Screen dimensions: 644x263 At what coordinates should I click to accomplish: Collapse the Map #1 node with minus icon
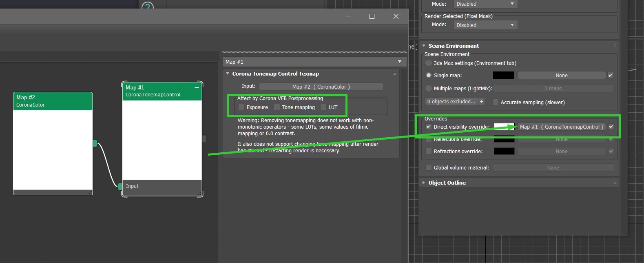click(197, 87)
